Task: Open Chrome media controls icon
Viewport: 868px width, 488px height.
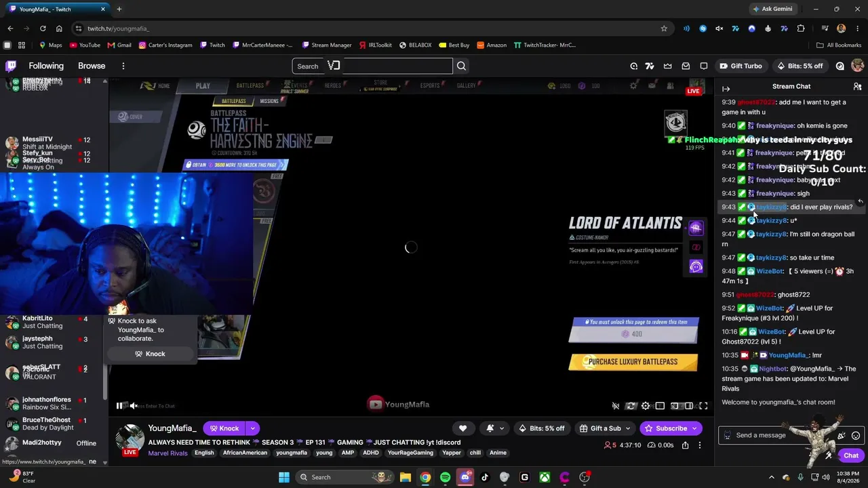Action: 825,28
